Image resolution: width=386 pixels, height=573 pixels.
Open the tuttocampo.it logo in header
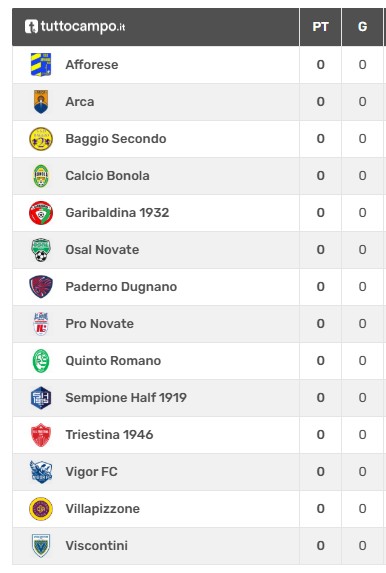[x=75, y=27]
